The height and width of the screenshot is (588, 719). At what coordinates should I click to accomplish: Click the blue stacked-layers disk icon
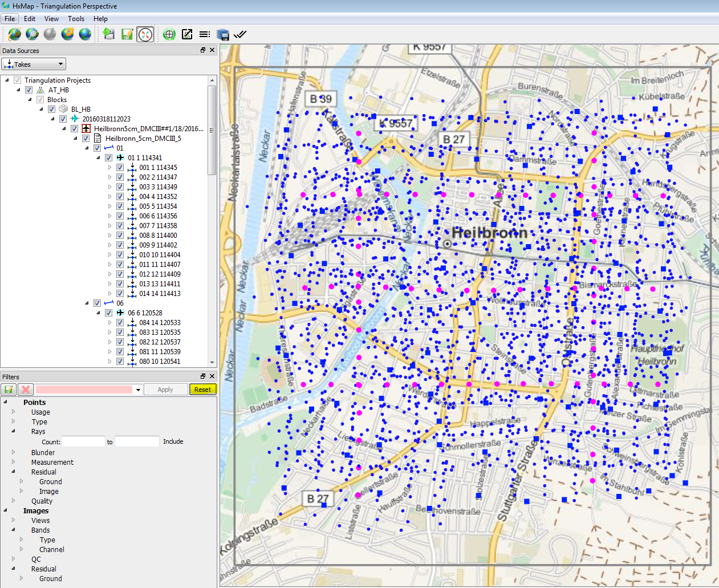222,34
